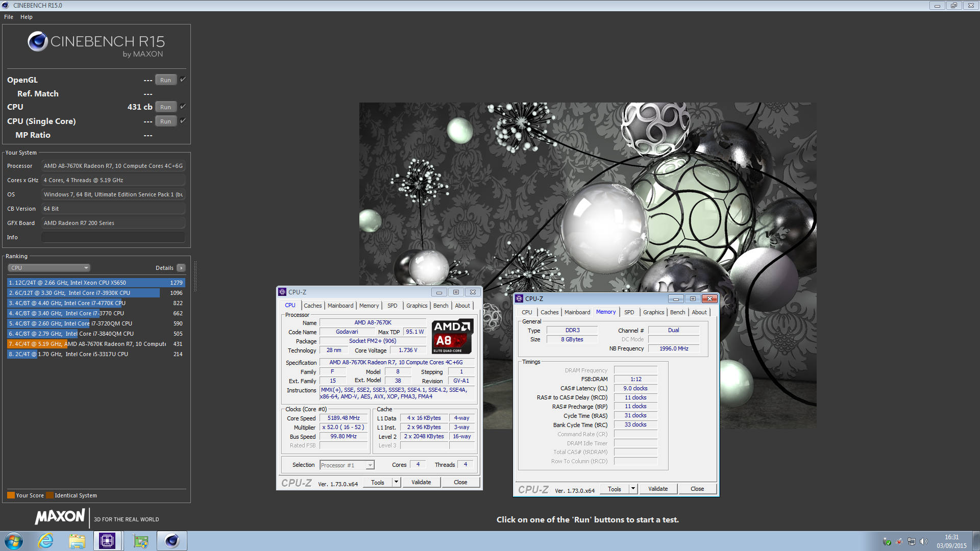
Task: Select the AMD A8-7670K ranking entry
Action: pyautogui.click(x=96, y=344)
